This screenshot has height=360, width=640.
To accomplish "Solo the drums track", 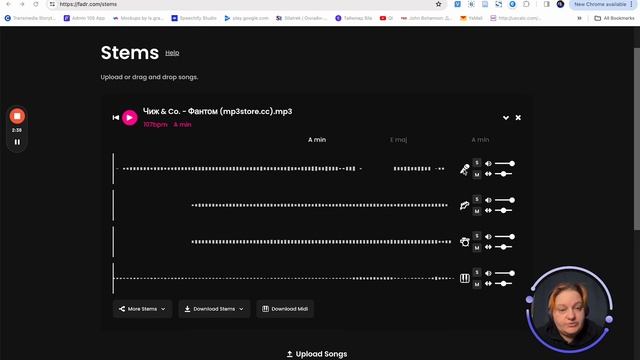I will coord(477,236).
